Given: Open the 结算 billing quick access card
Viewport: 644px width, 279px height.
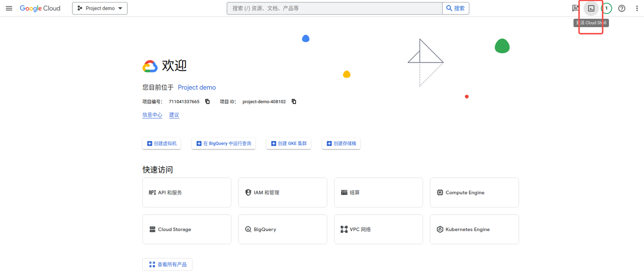Looking at the screenshot, I should coord(378,192).
